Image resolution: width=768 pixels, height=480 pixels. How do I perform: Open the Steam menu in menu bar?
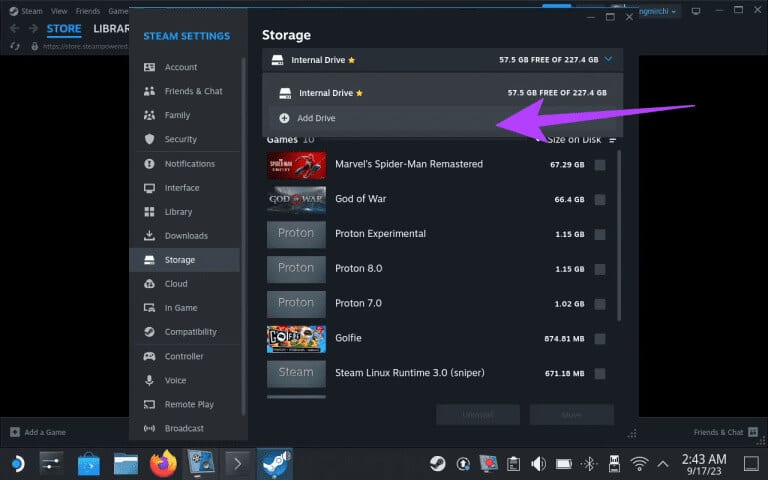point(32,11)
